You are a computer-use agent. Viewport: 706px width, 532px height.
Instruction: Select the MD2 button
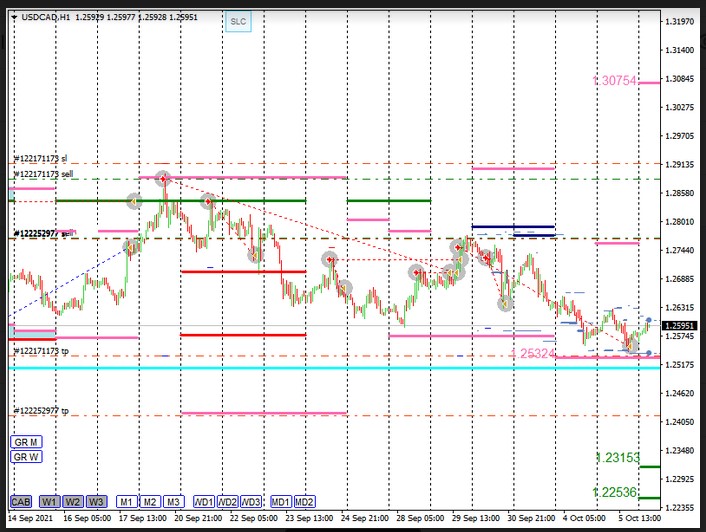pyautogui.click(x=305, y=501)
